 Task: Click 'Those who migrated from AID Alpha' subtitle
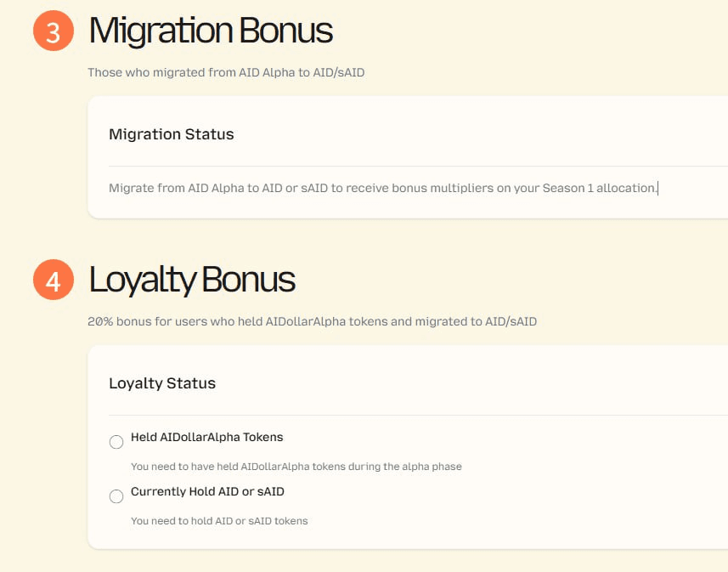(226, 73)
